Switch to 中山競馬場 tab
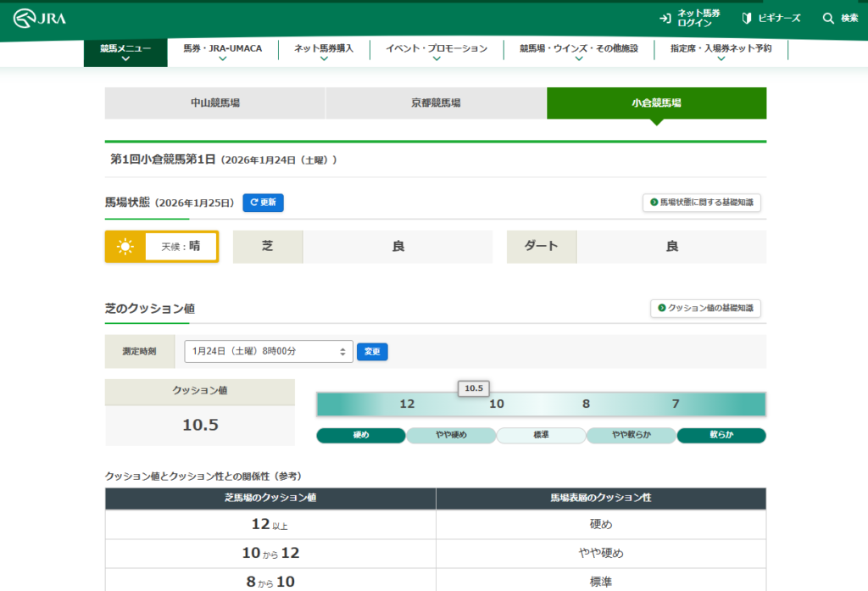 tap(215, 103)
